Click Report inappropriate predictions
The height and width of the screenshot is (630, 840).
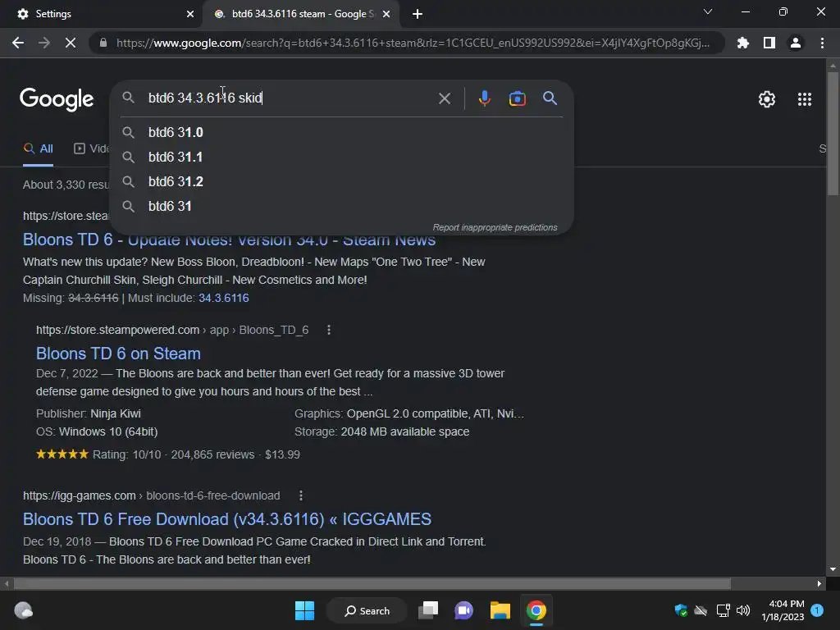(x=495, y=228)
